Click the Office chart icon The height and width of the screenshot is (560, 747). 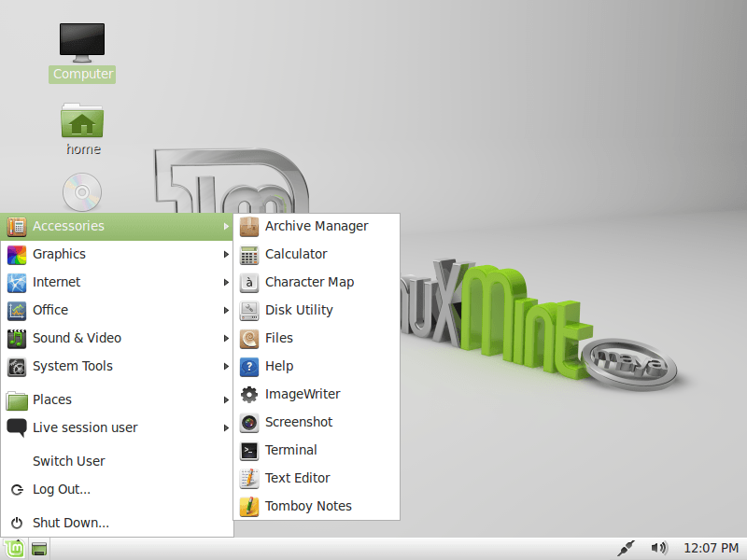coord(17,311)
